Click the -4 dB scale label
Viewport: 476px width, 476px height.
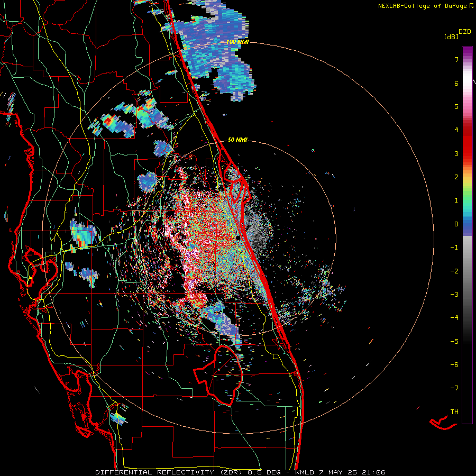[x=454, y=317]
